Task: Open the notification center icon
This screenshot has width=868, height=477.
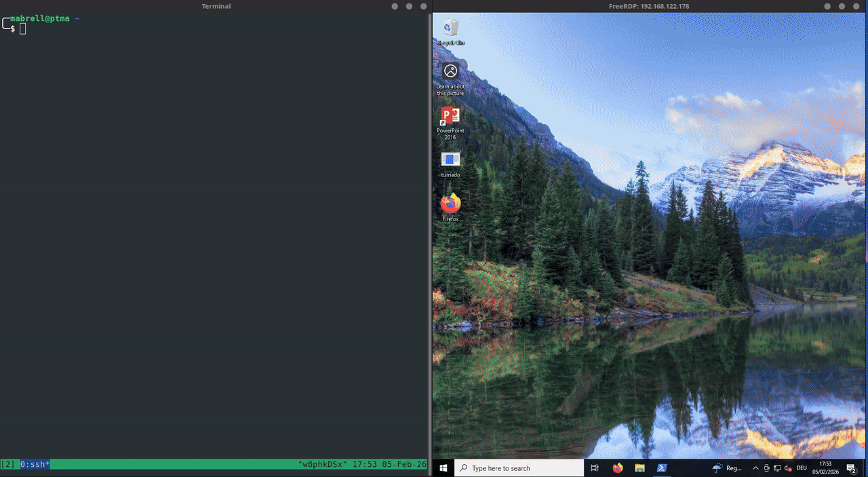Action: coord(852,468)
